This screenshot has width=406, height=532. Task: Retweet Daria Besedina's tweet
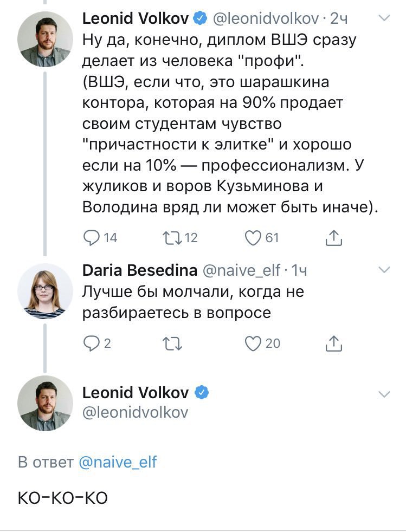[x=172, y=343]
